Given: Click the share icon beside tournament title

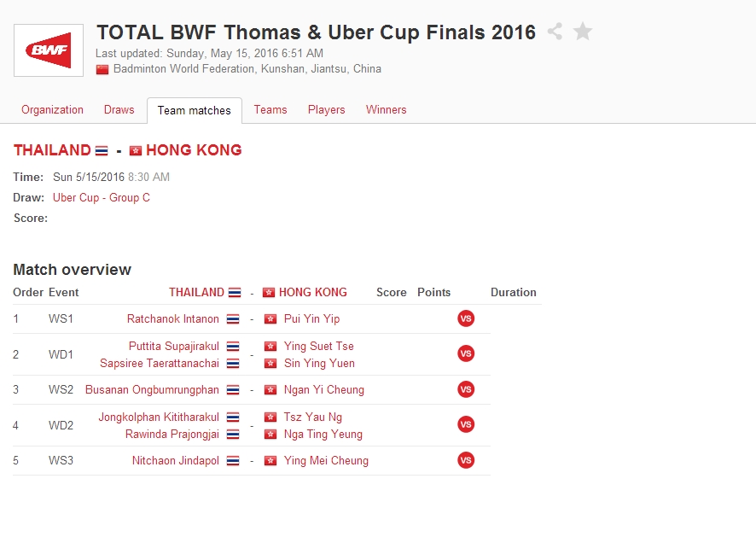Looking at the screenshot, I should (555, 32).
